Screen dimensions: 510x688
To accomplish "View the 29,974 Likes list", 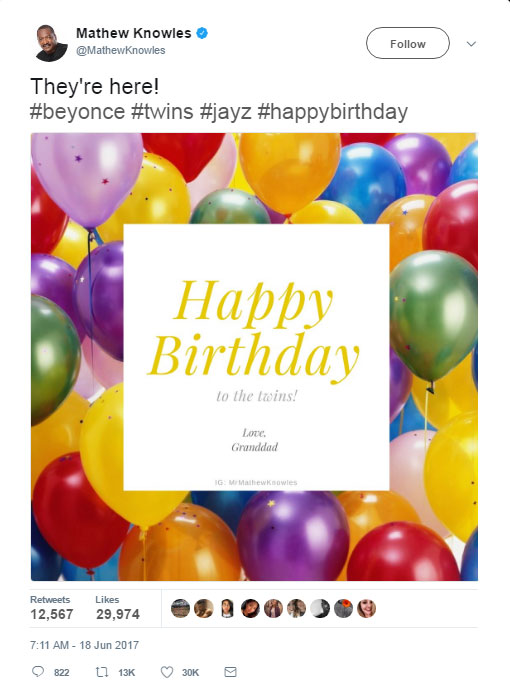I will pyautogui.click(x=118, y=608).
